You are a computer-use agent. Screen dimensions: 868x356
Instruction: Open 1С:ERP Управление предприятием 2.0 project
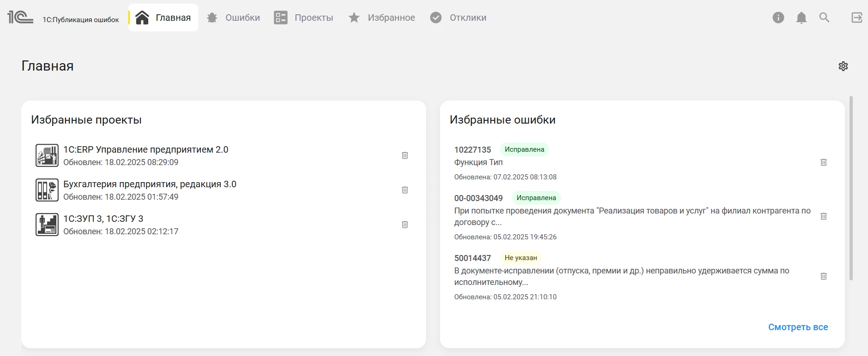coord(145,150)
